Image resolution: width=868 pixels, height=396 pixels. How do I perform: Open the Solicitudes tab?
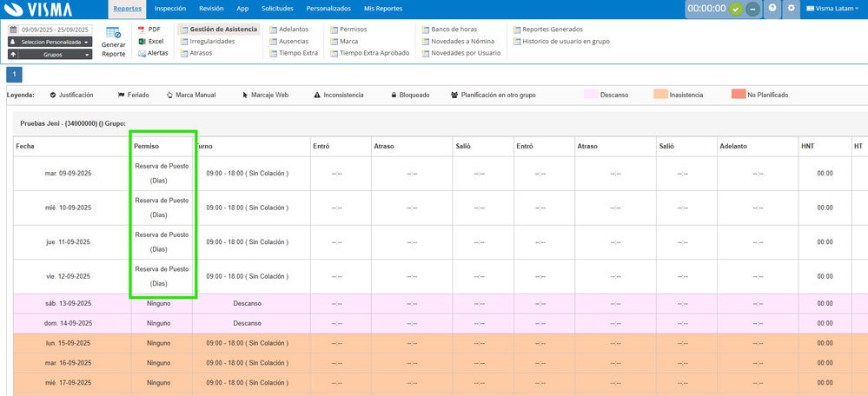point(277,8)
